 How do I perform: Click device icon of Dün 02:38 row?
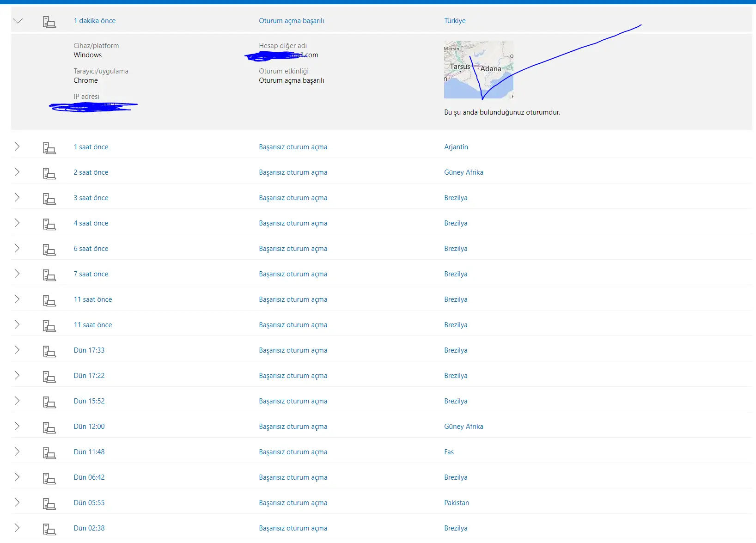pos(49,529)
